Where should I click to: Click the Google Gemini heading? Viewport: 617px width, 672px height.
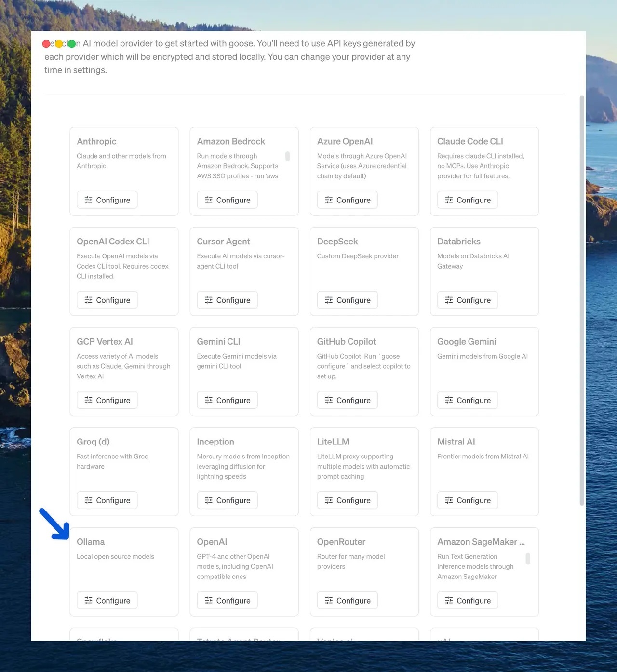click(x=467, y=341)
